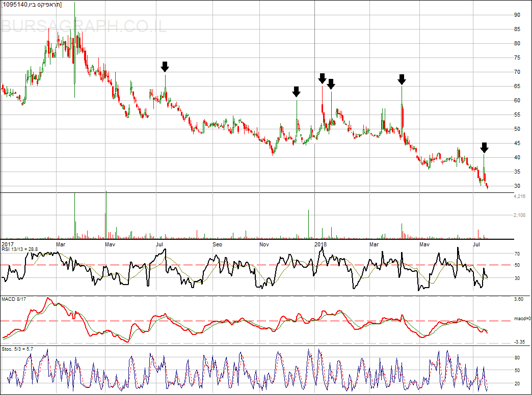Click the 80 label on price axis
Image resolution: width=532 pixels, height=395 pixels.
(x=517, y=43)
